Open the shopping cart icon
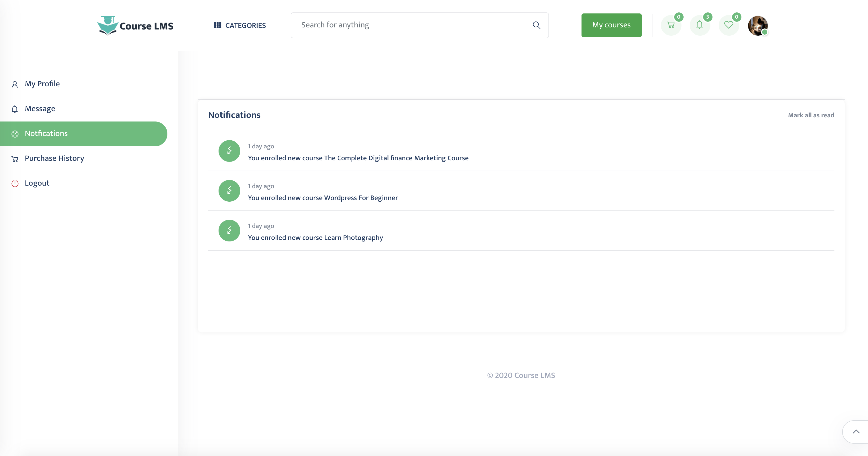The height and width of the screenshot is (456, 868). point(671,25)
